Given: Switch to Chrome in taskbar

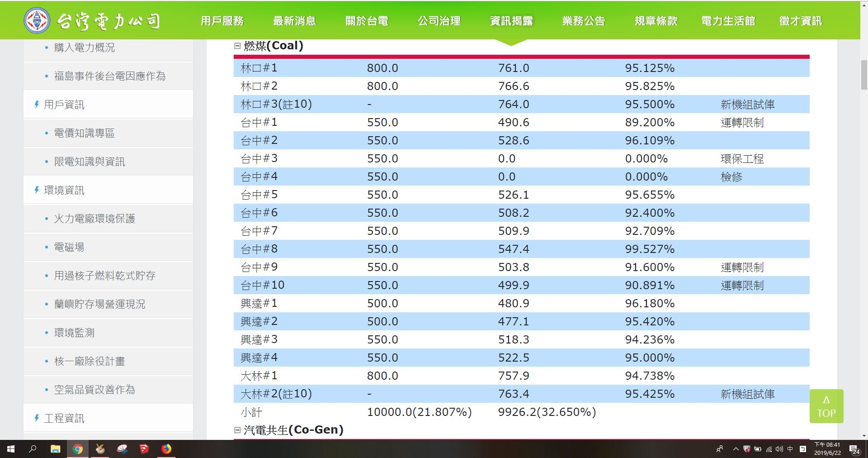Looking at the screenshot, I should click(x=78, y=449).
